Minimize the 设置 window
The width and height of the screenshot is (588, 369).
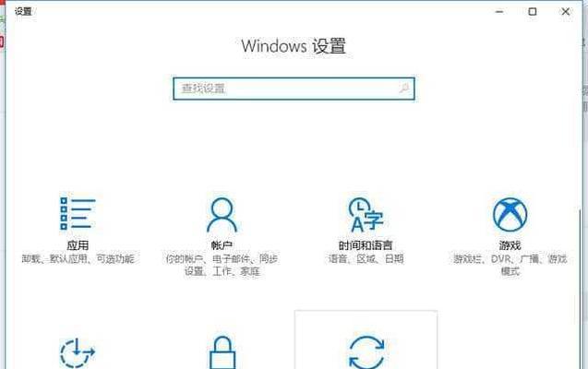(499, 12)
